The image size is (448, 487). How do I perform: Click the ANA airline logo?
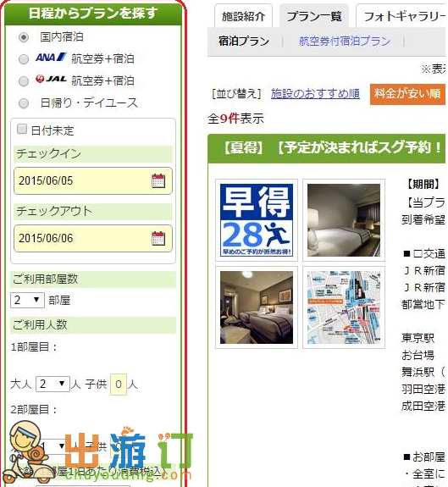point(51,58)
